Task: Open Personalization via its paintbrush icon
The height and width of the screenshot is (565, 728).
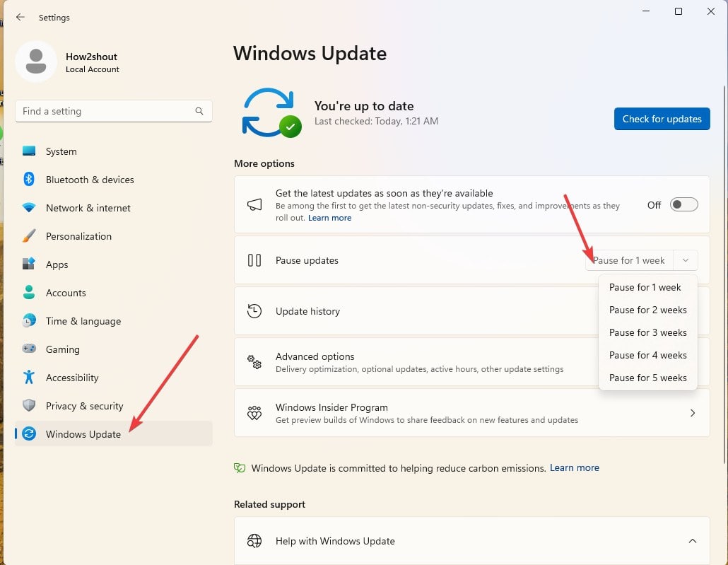Action: click(x=29, y=236)
